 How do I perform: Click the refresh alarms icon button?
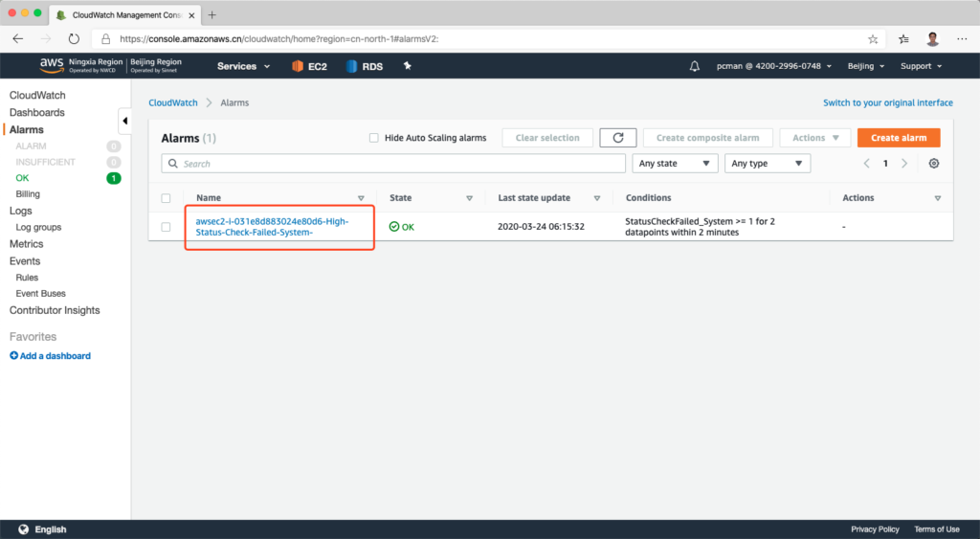click(x=618, y=138)
